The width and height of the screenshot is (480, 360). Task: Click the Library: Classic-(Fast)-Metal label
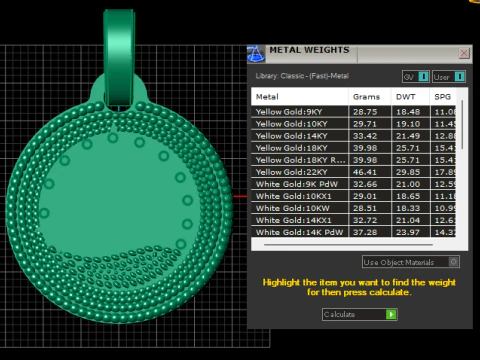[x=302, y=76]
